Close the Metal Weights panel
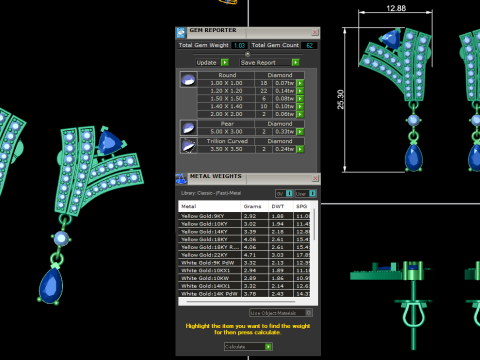 315,178
